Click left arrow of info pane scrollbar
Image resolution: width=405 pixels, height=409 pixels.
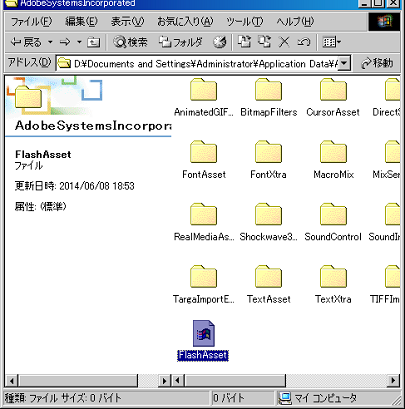pyautogui.click(x=12, y=380)
